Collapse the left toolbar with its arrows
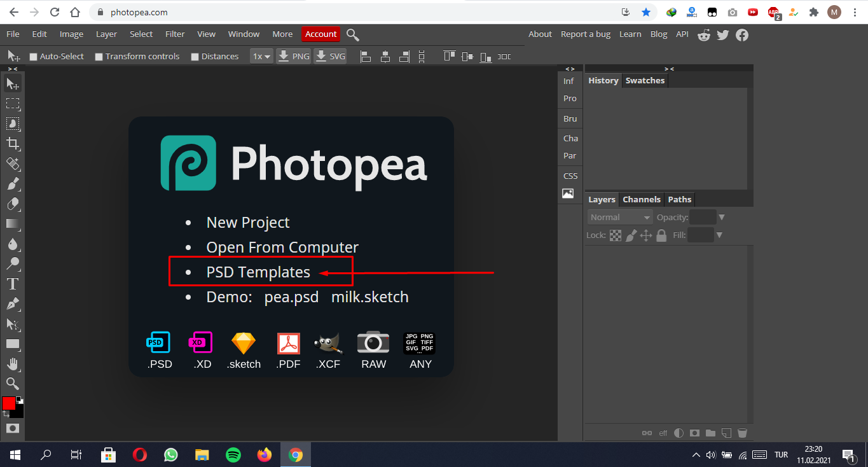The height and width of the screenshot is (467, 868). (x=13, y=69)
